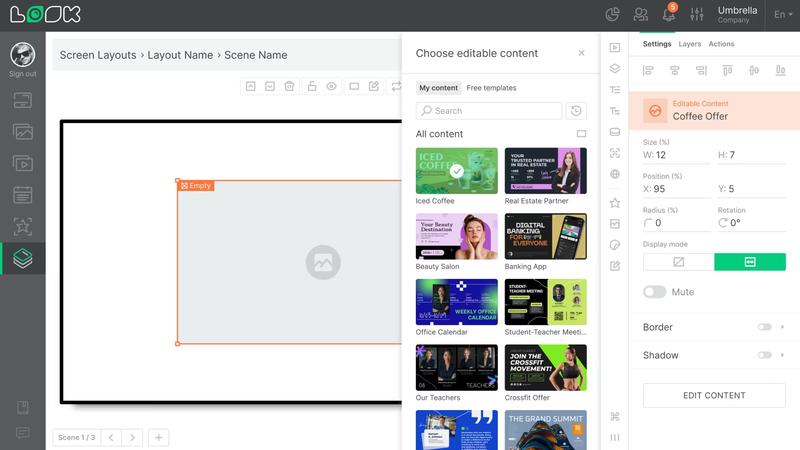Add a new scene with plus button
This screenshot has width=800, height=450.
tap(159, 437)
